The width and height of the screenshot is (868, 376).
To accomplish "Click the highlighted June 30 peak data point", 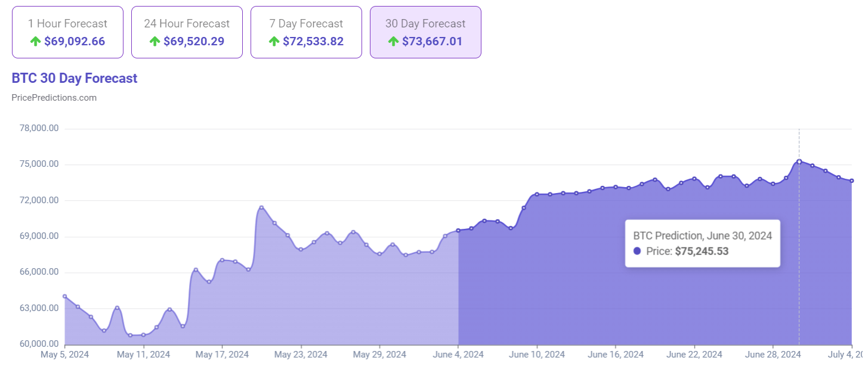I will pyautogui.click(x=799, y=161).
